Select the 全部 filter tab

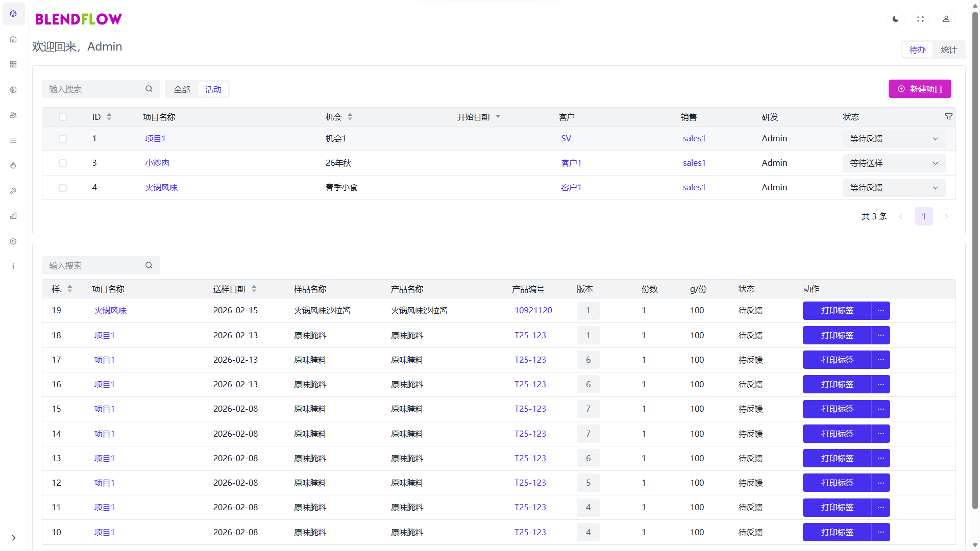pos(182,89)
